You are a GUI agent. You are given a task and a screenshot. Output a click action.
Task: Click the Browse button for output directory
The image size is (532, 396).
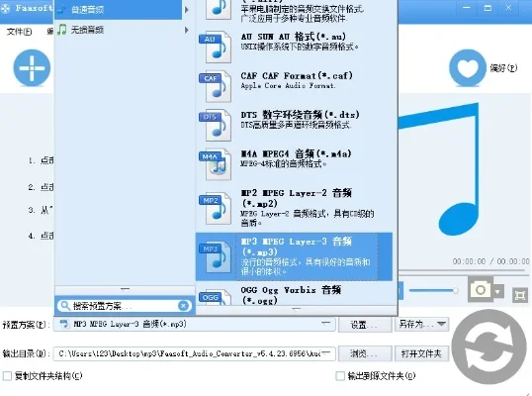click(364, 353)
